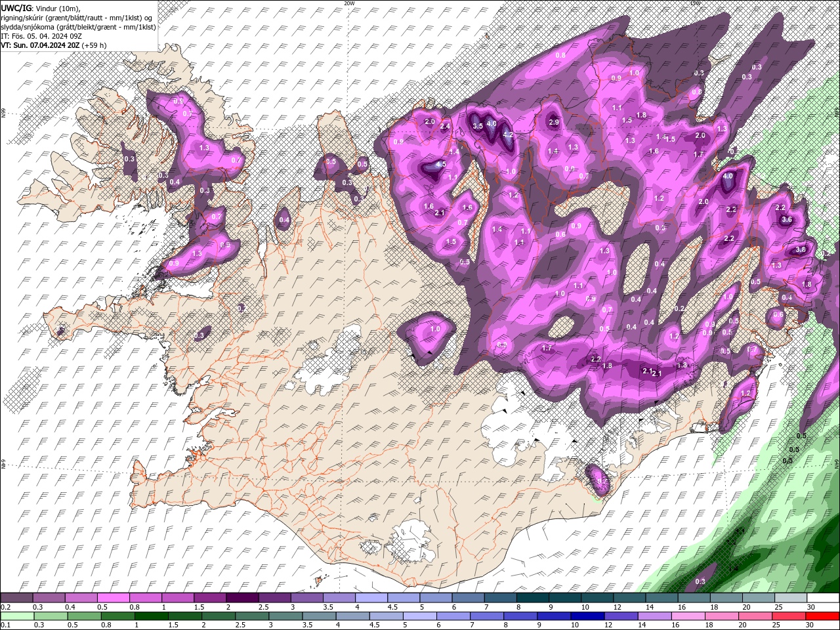Click the 20W longitude label at top

pos(348,3)
